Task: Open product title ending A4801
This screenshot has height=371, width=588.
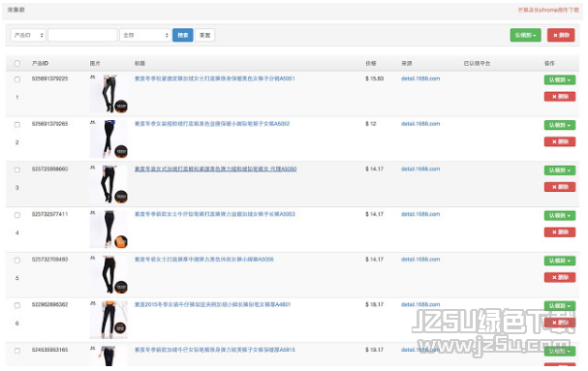Action: click(x=212, y=304)
